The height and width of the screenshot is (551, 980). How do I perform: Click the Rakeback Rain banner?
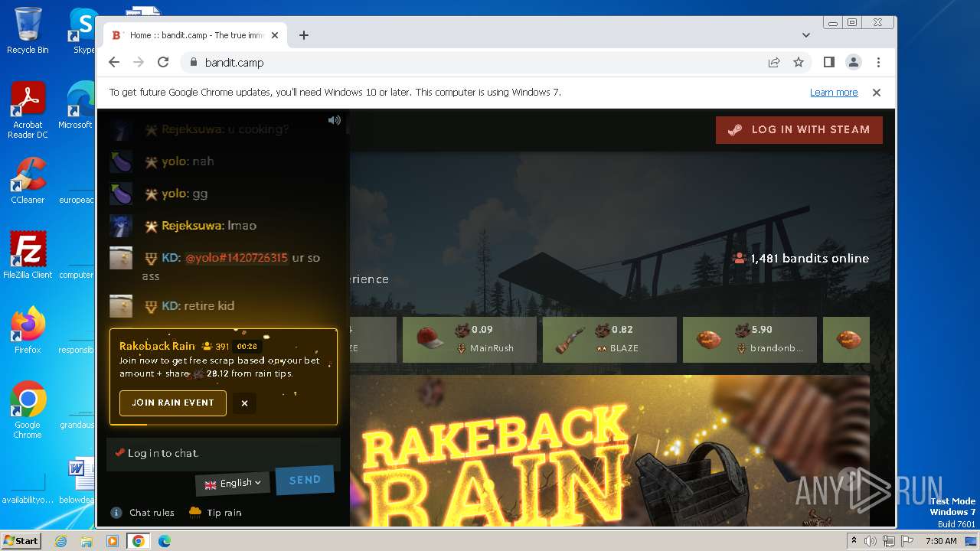coord(609,451)
